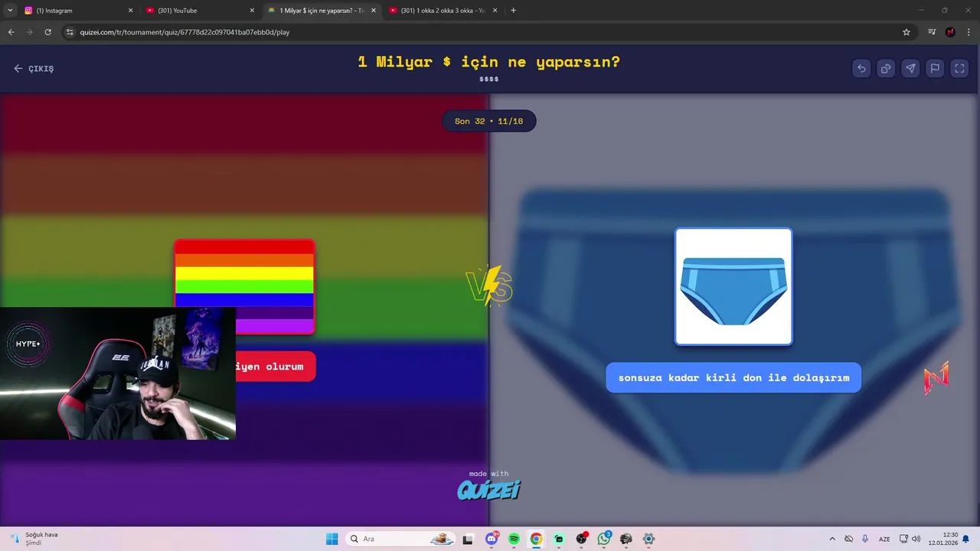The width and height of the screenshot is (980, 551).
Task: Show hidden system tray icons
Action: (x=832, y=539)
